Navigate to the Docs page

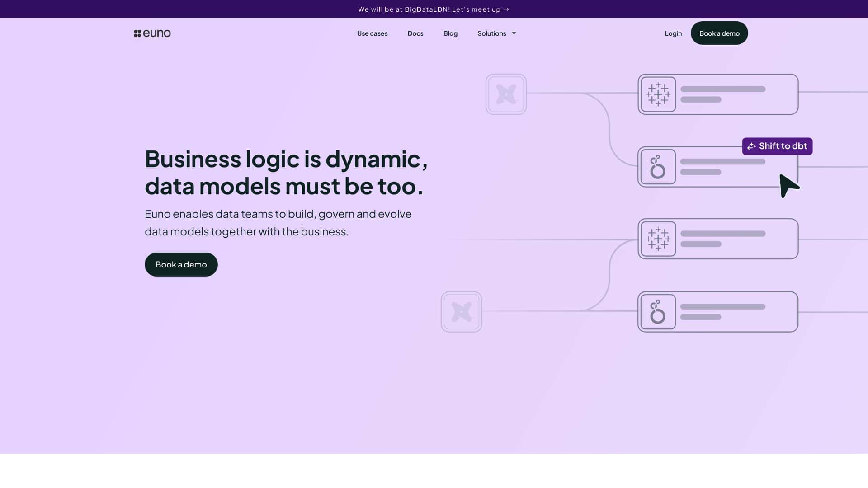click(415, 33)
